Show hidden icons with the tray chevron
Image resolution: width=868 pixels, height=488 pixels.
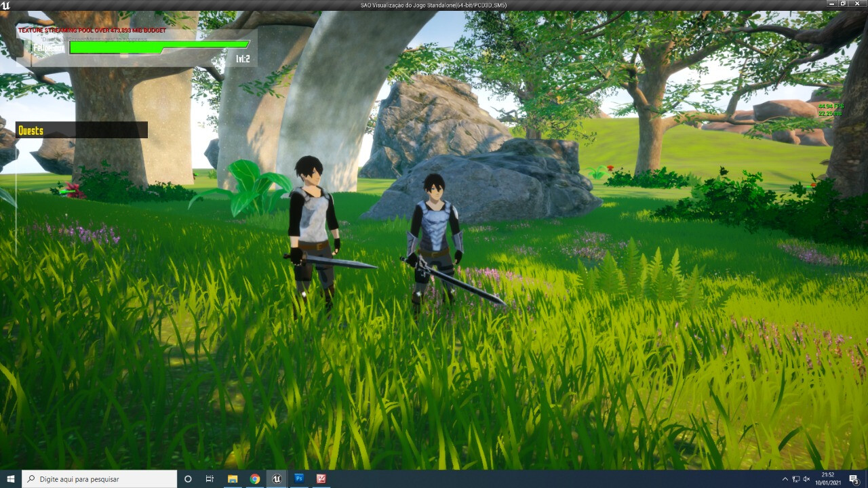(785, 479)
